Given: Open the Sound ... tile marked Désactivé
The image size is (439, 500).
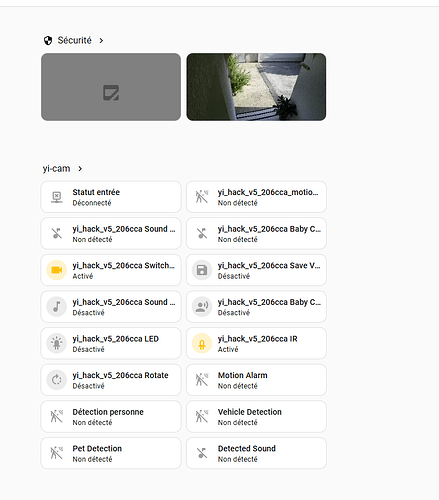Looking at the screenshot, I should click(x=124, y=302).
